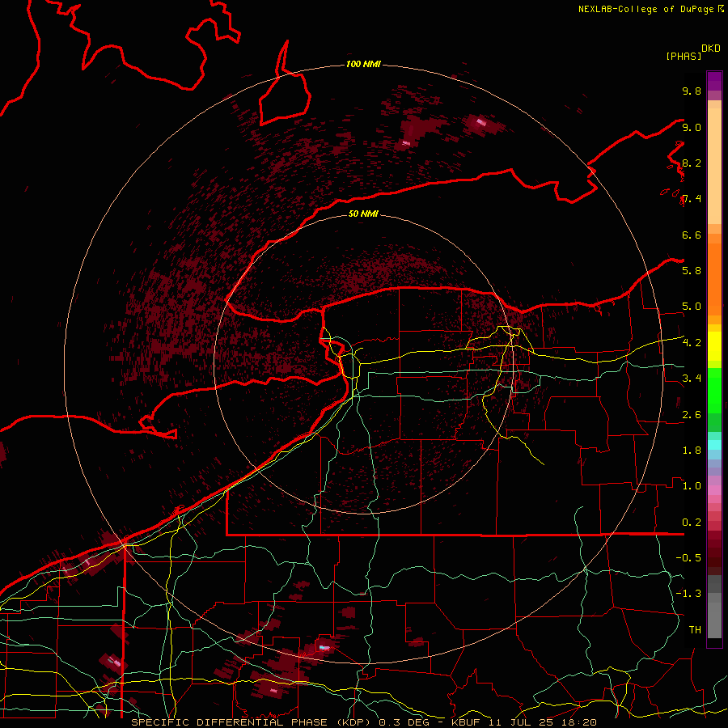Click the 1.0 color scale value
Image resolution: width=728 pixels, height=728 pixels.
coord(692,486)
